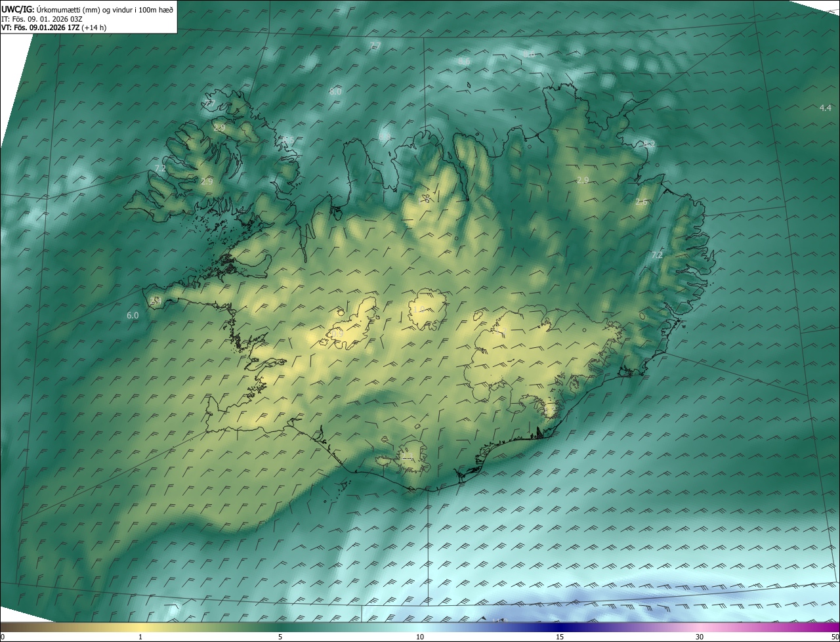Click the '8.0' value on the map
The image size is (840, 642).
[335, 91]
